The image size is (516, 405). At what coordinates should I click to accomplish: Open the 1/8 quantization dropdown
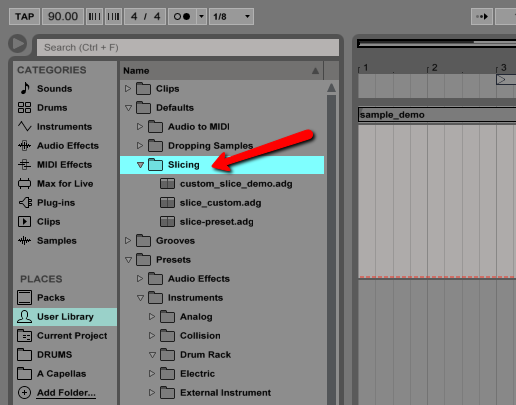pyautogui.click(x=231, y=16)
